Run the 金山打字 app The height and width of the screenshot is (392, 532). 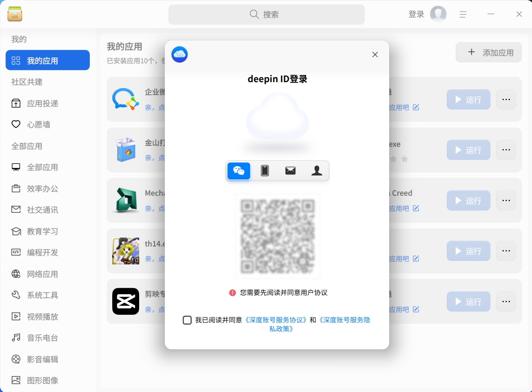(x=468, y=150)
